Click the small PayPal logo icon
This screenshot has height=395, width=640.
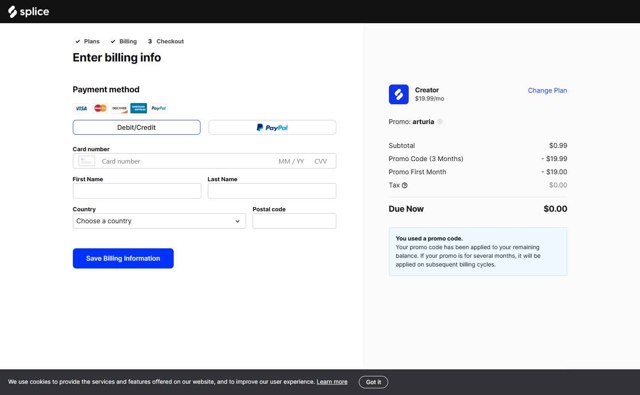(159, 108)
